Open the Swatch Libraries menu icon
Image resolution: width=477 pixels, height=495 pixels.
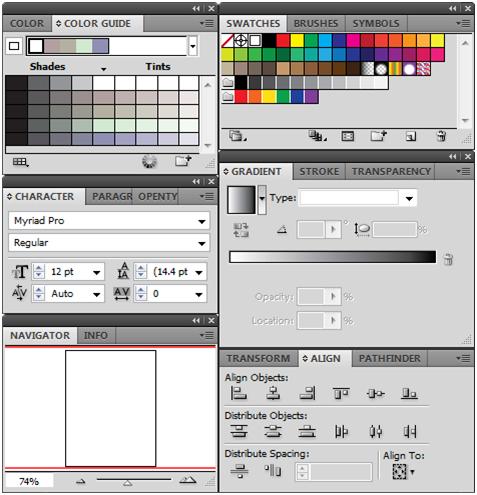237,136
